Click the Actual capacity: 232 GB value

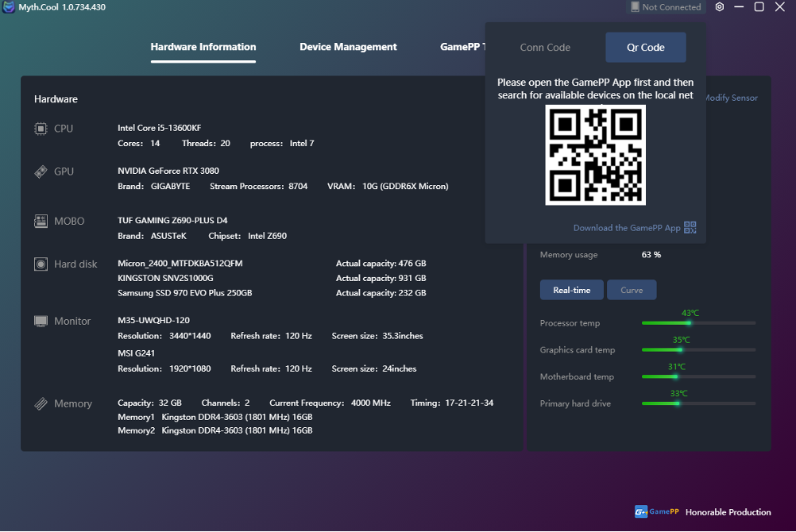point(381,293)
